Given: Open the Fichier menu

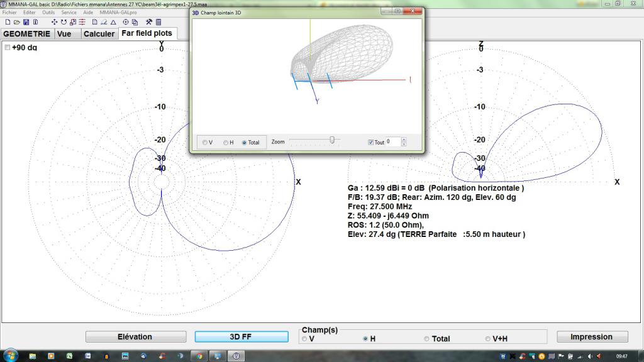Looking at the screenshot, I should (9, 13).
